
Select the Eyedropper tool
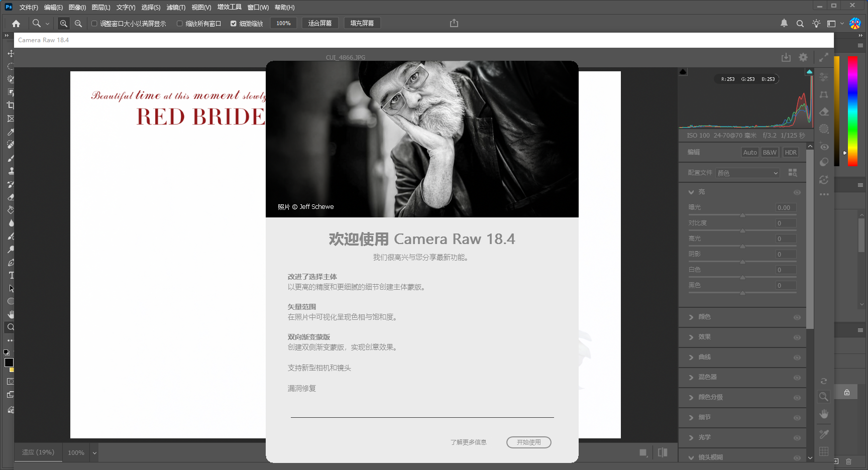click(11, 132)
